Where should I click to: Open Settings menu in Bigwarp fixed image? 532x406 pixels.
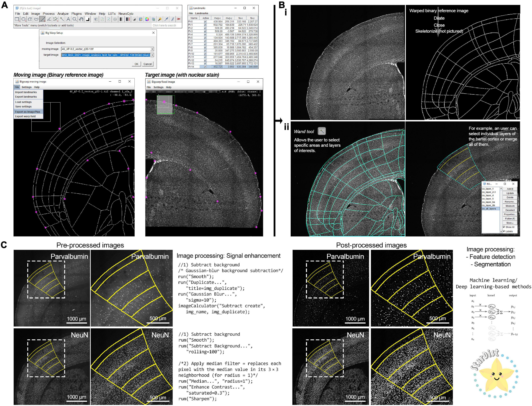click(158, 87)
